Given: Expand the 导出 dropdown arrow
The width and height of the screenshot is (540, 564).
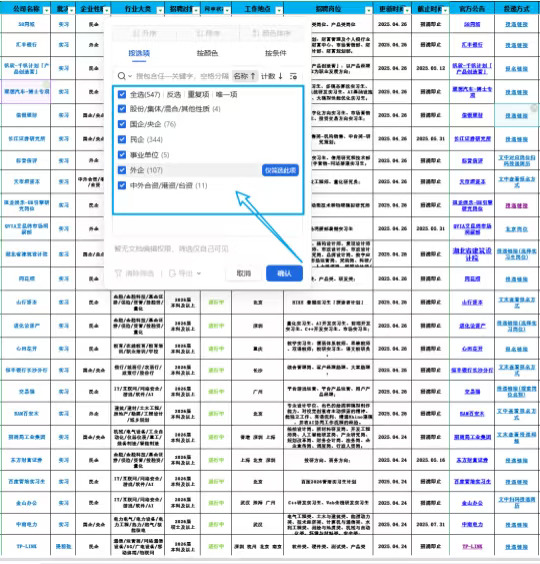Looking at the screenshot, I should tap(199, 274).
